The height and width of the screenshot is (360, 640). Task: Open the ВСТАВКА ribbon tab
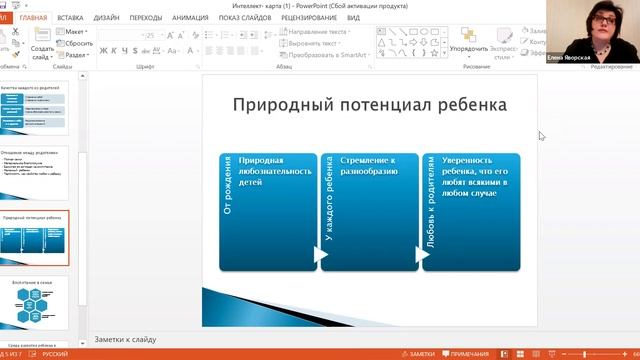(x=70, y=18)
